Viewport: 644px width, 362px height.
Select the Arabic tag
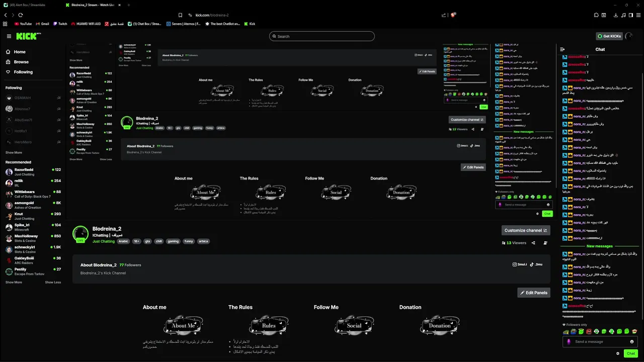(x=124, y=241)
